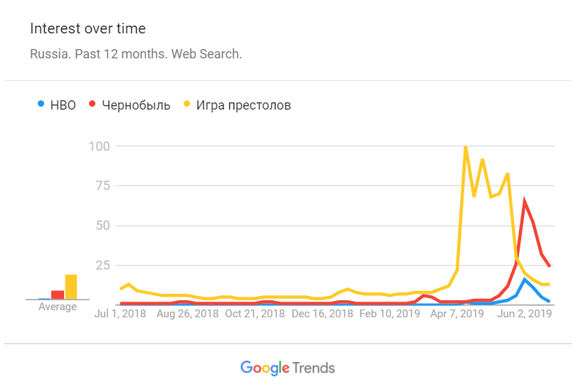Click the Interest over time heading
This screenshot has height=392, width=576.
tap(88, 28)
